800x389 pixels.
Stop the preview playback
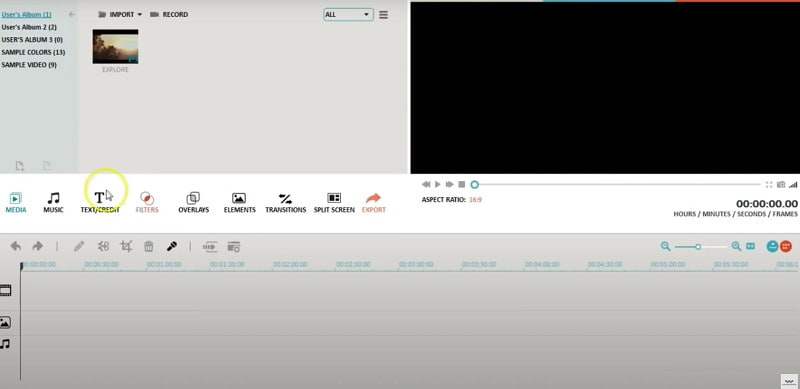pyautogui.click(x=462, y=184)
